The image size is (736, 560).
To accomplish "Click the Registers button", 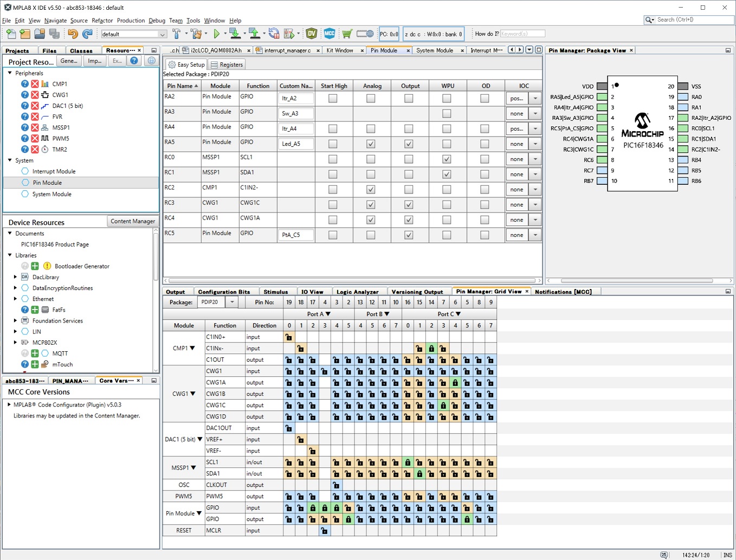I will point(227,65).
